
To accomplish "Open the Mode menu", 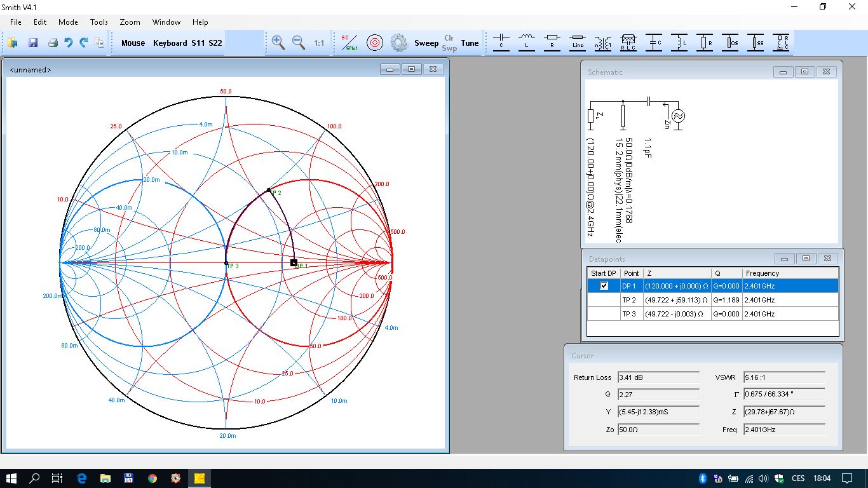I will [x=68, y=22].
